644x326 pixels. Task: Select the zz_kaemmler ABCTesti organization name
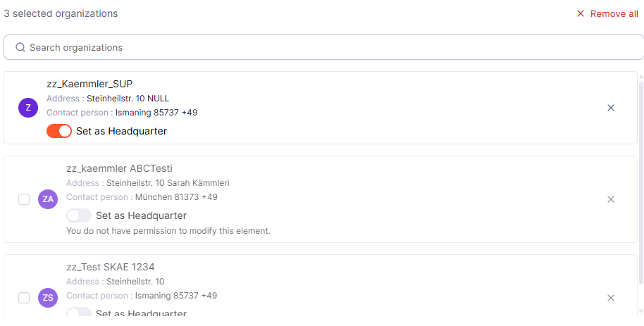coord(119,168)
